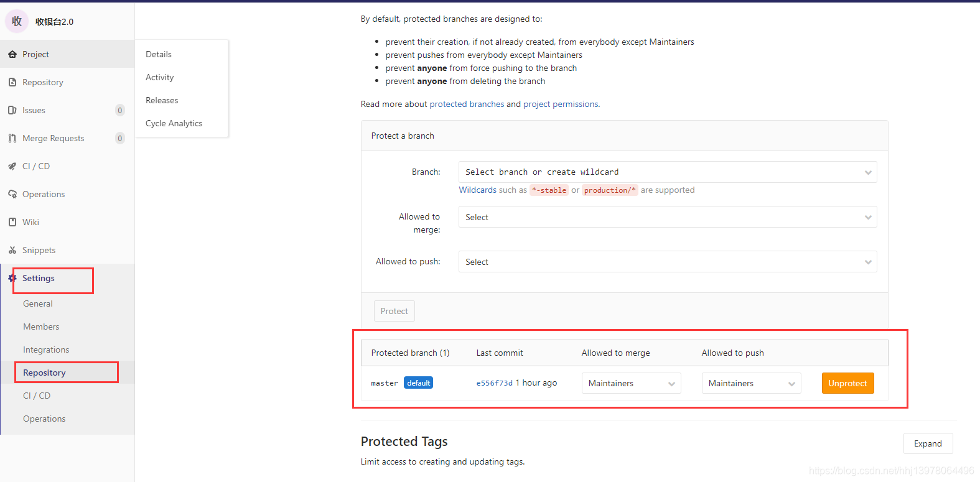The image size is (980, 482).
Task: Click the Repository sidebar icon
Action: click(12, 83)
